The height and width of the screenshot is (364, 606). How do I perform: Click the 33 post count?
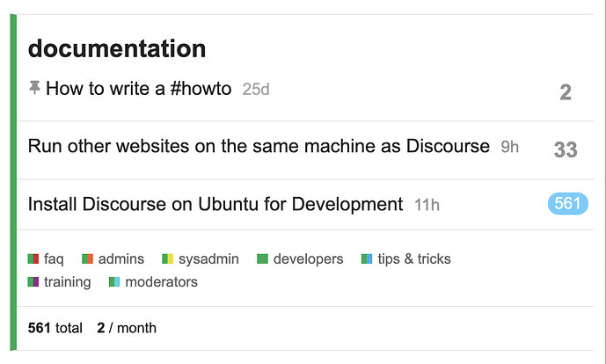click(566, 149)
